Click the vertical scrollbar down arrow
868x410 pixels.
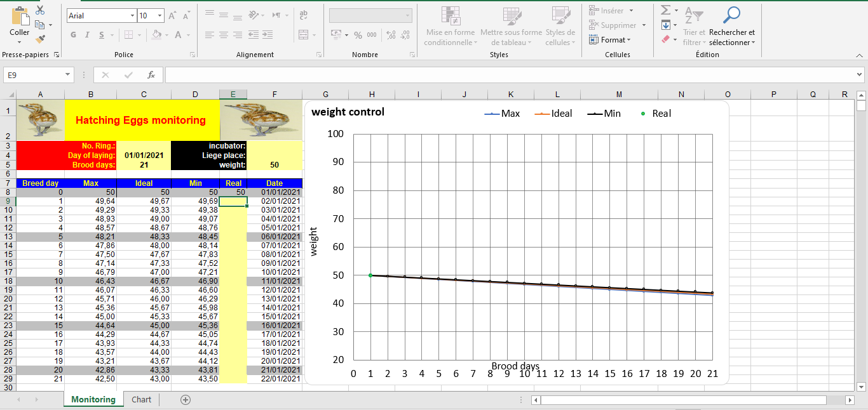(x=862, y=387)
